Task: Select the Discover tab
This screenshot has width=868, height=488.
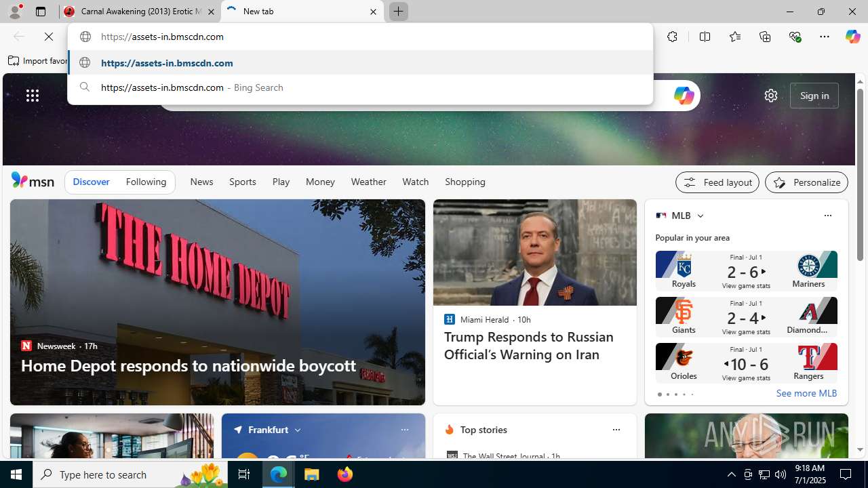Action: point(91,182)
